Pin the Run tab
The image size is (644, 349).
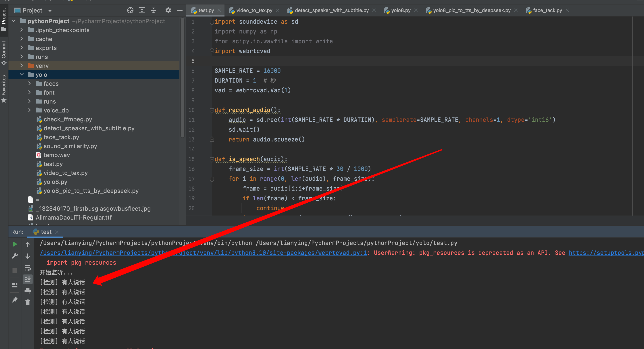pyautogui.click(x=15, y=299)
